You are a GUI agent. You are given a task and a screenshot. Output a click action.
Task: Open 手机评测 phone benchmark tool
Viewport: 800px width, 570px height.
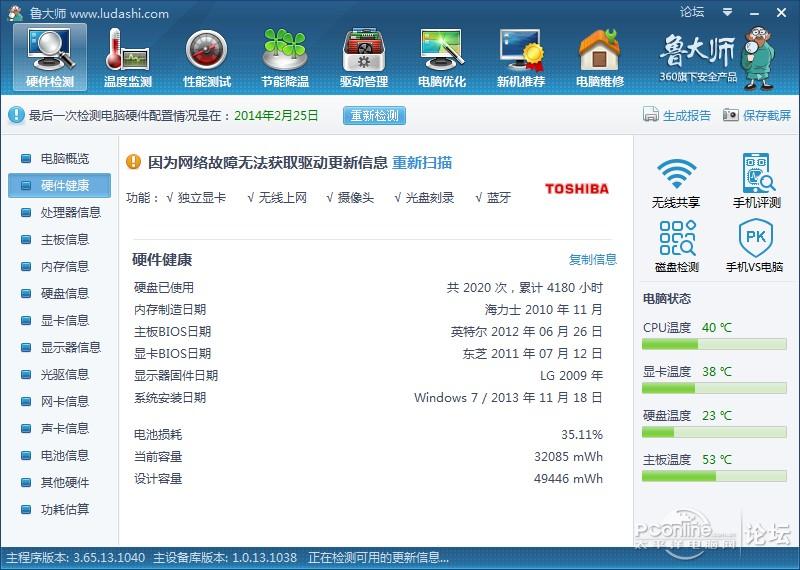(757, 181)
